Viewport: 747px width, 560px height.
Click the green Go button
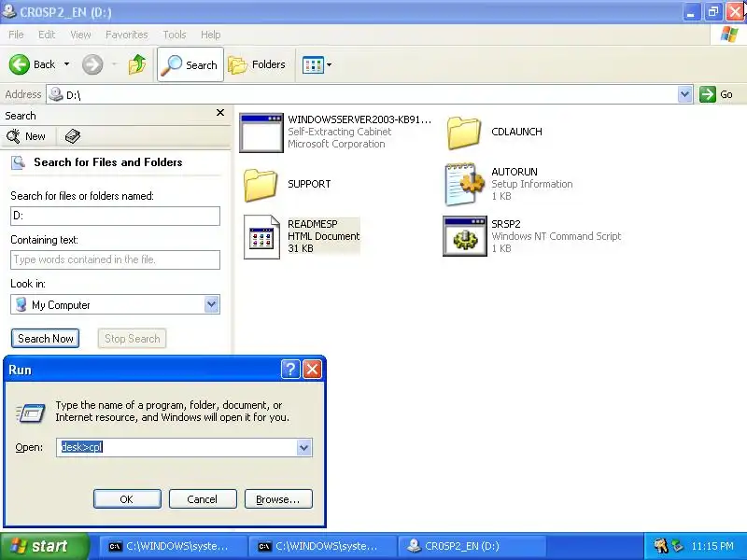click(716, 94)
